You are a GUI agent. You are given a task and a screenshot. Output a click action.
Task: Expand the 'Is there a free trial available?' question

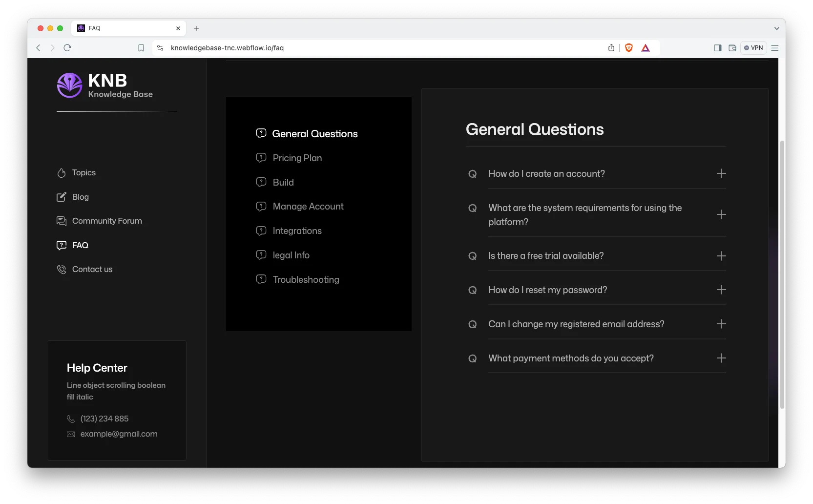tap(721, 255)
